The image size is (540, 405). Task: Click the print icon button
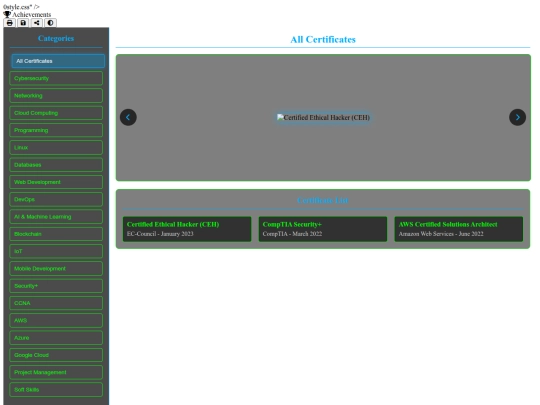pyautogui.click(x=10, y=23)
